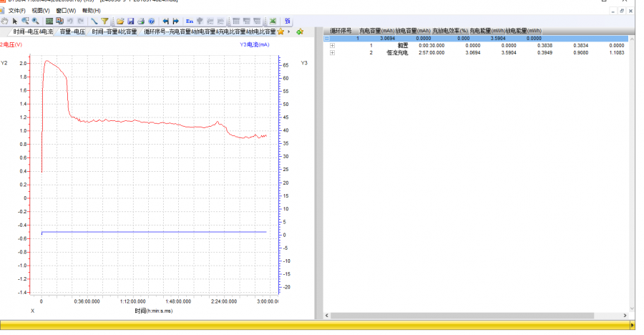This screenshot has height=335, width=644.
Task: Switch to 容量--电压 chart tab
Action: (72, 31)
